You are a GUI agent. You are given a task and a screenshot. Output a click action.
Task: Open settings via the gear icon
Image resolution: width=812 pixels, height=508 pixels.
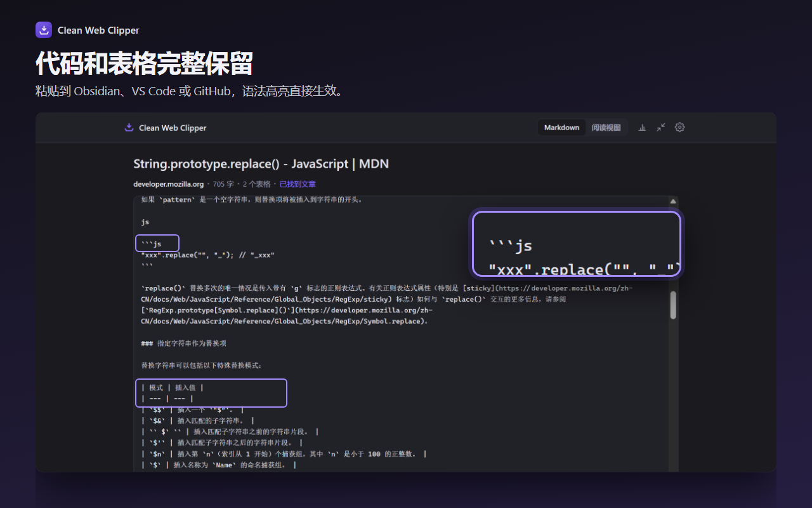pos(679,127)
